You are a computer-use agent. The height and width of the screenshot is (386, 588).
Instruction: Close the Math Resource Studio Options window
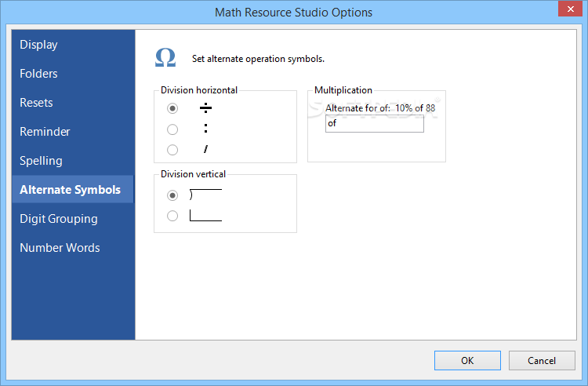tap(571, 9)
